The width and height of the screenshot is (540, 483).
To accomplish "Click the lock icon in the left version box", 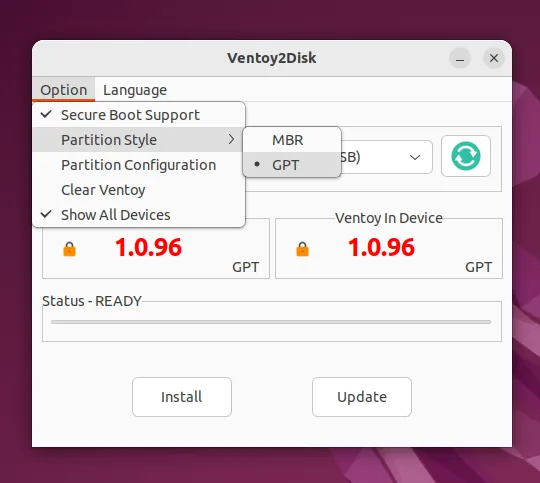I will pyautogui.click(x=70, y=249).
